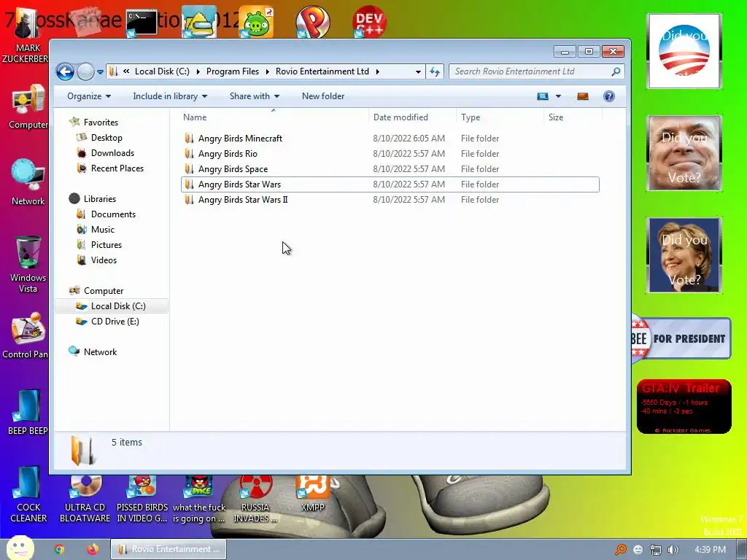747x560 pixels.
Task: Sort by the Date modified column header
Action: [x=412, y=117]
